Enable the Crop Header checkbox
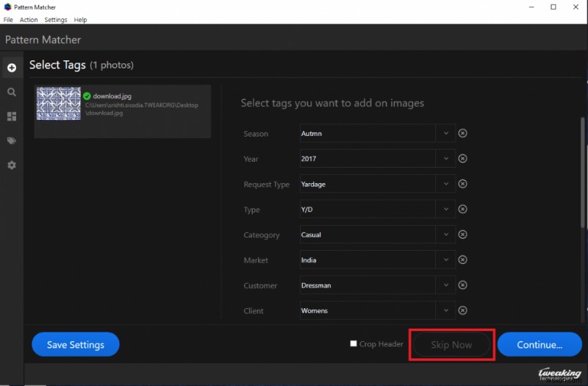588x386 pixels. pyautogui.click(x=354, y=344)
